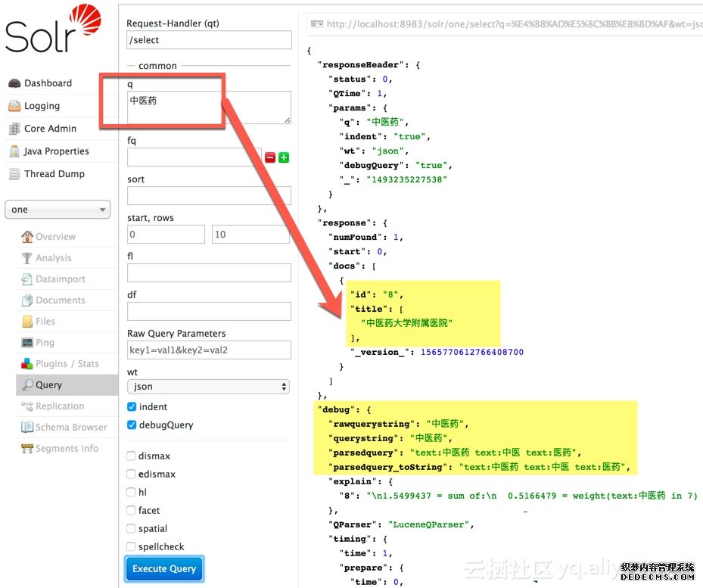
Task: Uncheck the indent checkbox
Action: pos(132,407)
